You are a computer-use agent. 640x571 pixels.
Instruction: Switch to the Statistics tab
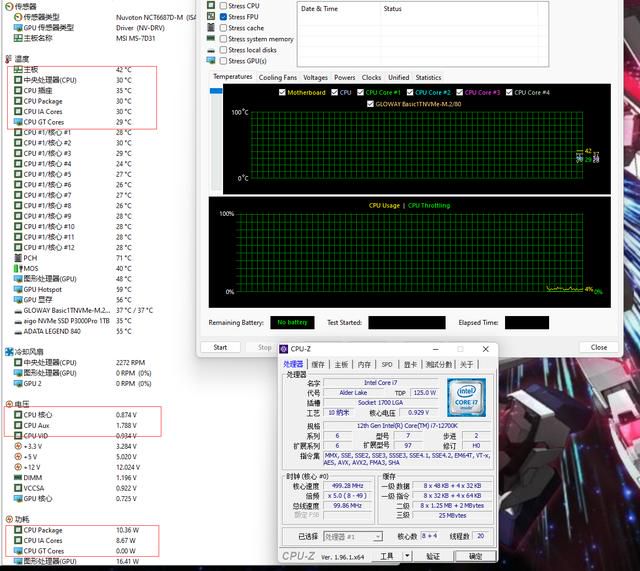(x=428, y=77)
